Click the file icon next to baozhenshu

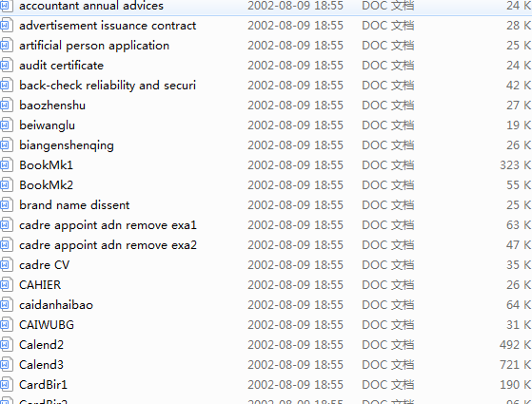coord(6,106)
